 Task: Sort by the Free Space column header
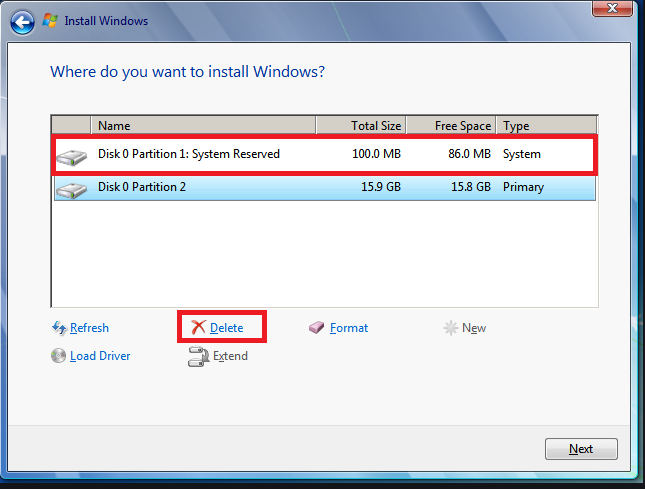pos(451,125)
